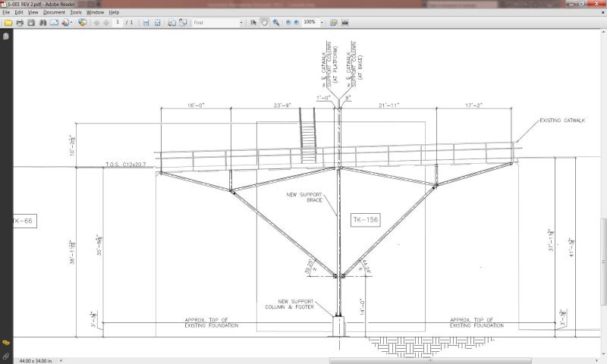The image size is (607, 364).
Task: Click the 14'-0" vertical dimension
Action: [363, 306]
